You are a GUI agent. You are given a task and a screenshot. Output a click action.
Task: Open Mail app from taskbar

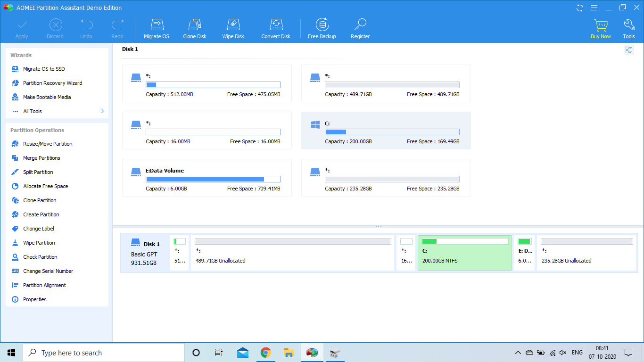point(243,353)
